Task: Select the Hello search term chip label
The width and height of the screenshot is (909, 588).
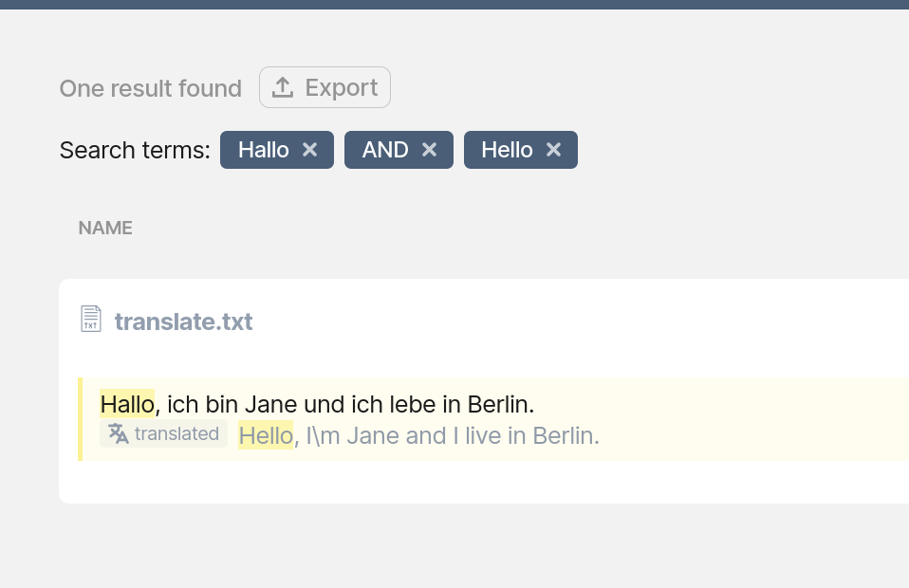Action: (507, 150)
